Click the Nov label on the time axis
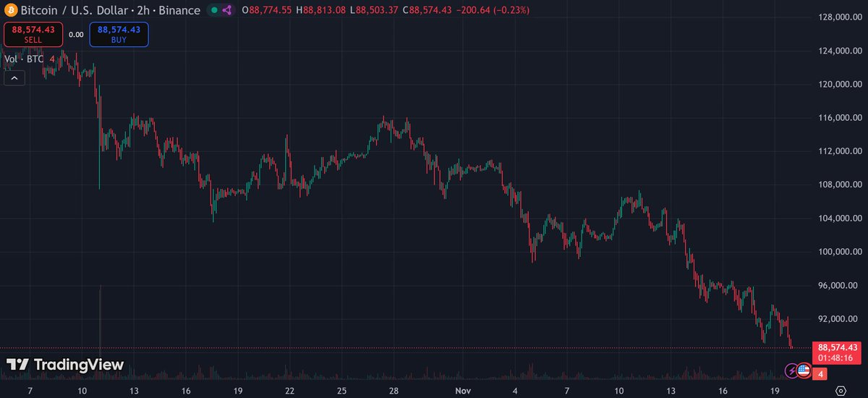This screenshot has width=868, height=398. point(463,390)
